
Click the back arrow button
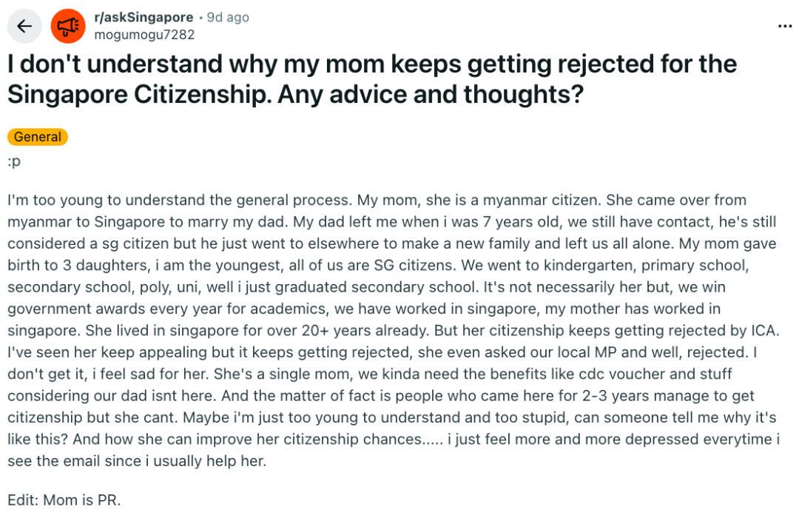(24, 27)
